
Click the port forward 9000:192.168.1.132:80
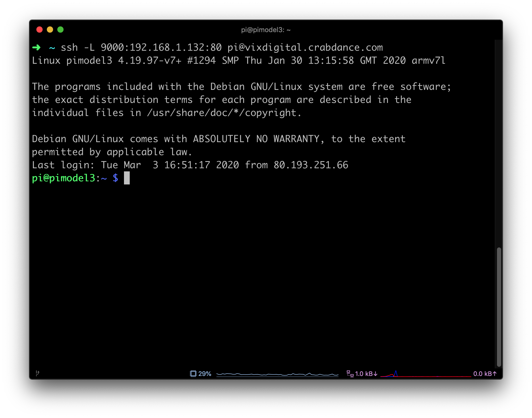point(161,48)
